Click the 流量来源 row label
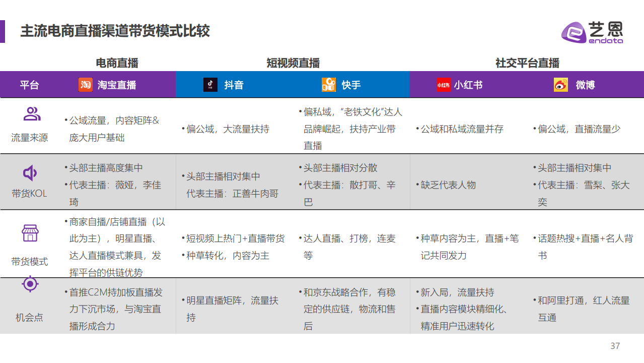This screenshot has width=644, height=363. point(30,138)
